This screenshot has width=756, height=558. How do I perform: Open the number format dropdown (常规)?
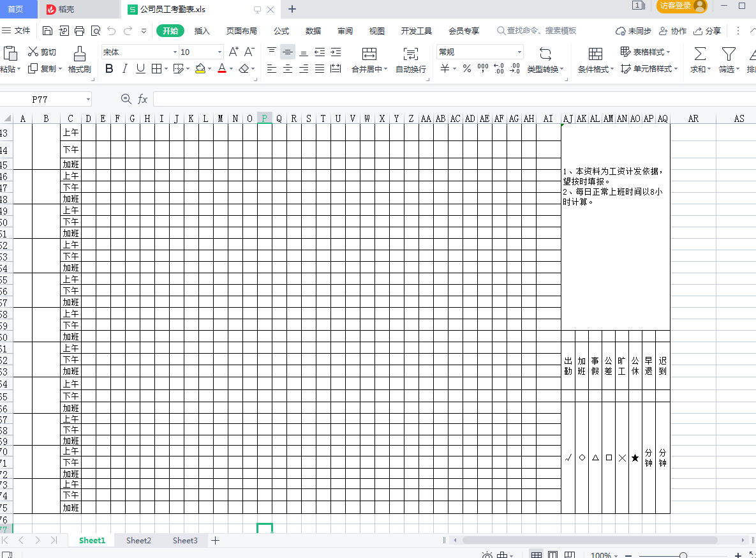tap(519, 52)
